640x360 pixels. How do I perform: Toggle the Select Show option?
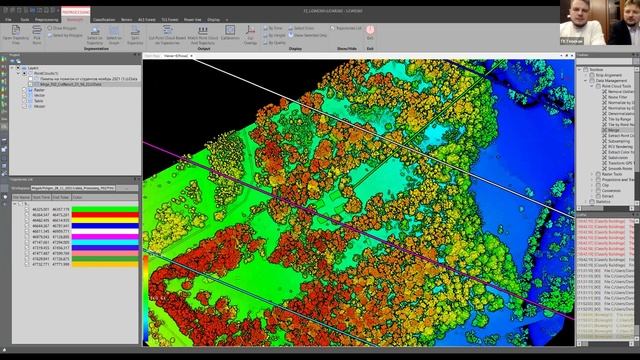(x=302, y=28)
